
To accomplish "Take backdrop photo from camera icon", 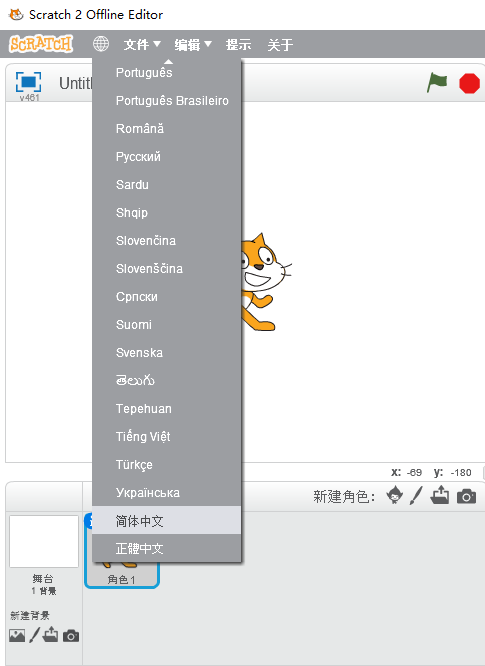I will coord(71,636).
